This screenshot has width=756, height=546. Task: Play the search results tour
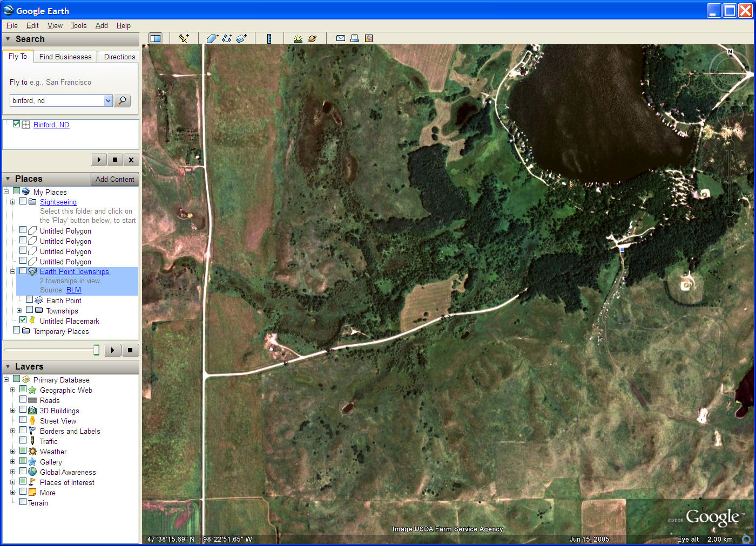[99, 160]
